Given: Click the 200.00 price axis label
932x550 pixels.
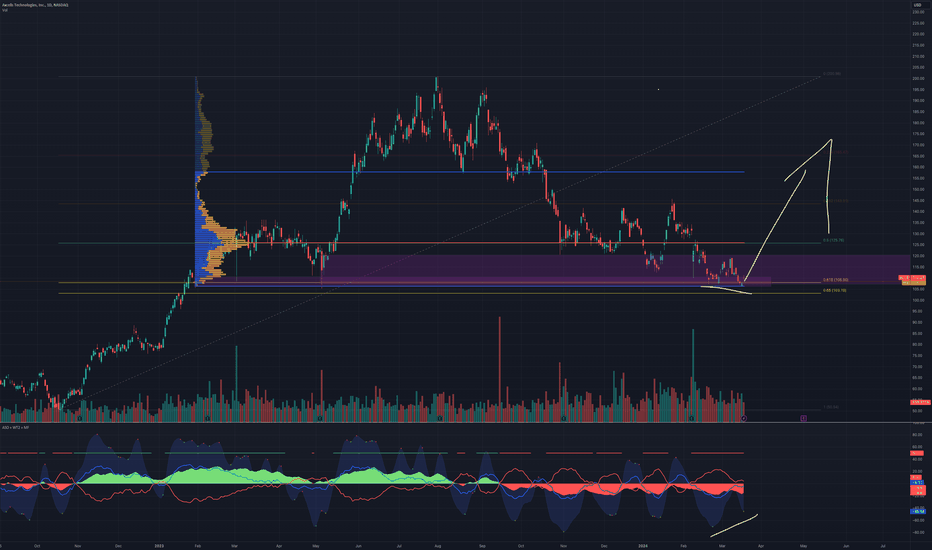Looking at the screenshot, I should click(918, 78).
